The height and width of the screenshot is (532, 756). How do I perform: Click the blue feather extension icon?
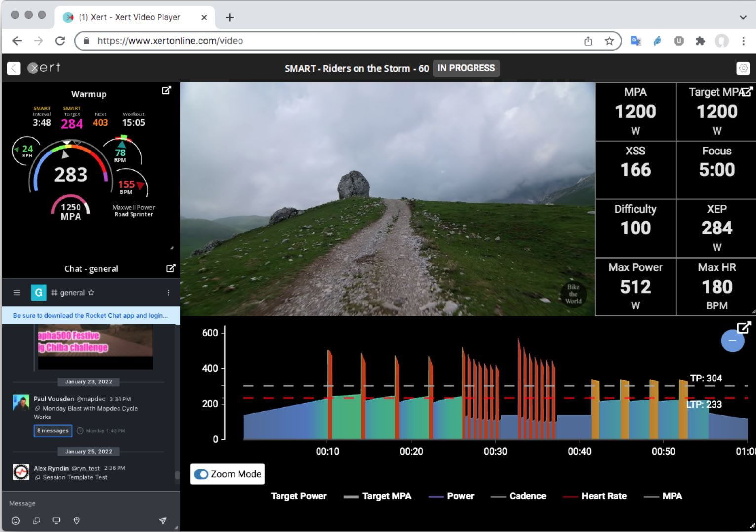click(657, 41)
